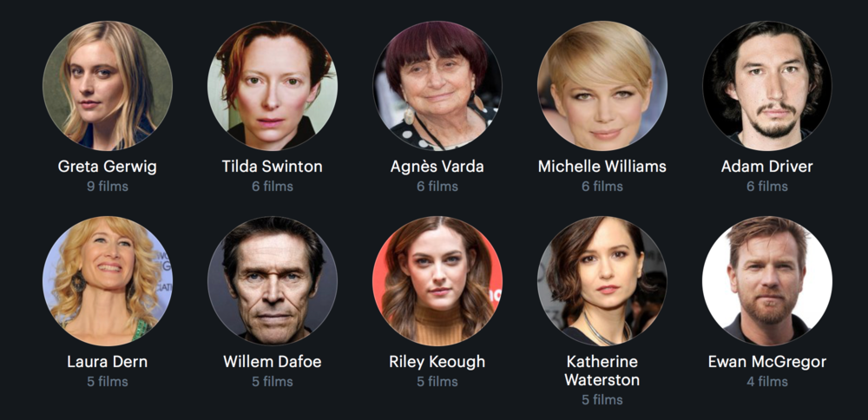This screenshot has height=420, width=868.
Task: Open the Katherine Waterston portrait thumbnail
Action: click(x=602, y=280)
